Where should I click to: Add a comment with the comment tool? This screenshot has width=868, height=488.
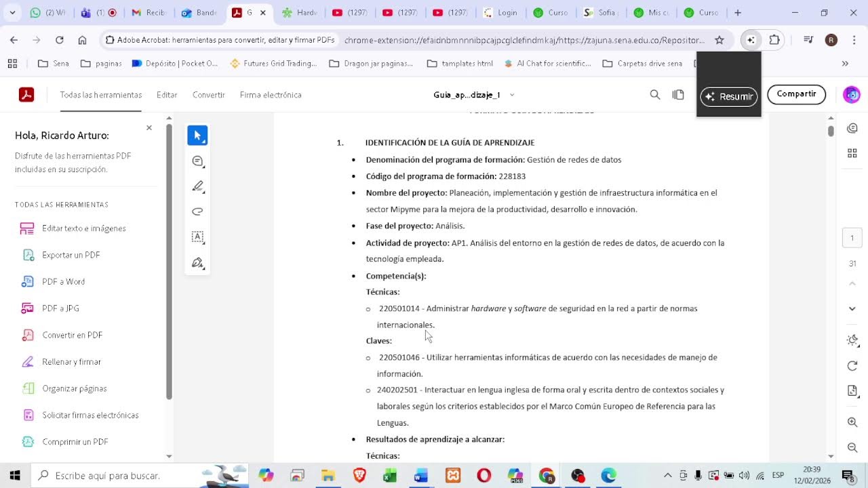pyautogui.click(x=197, y=161)
